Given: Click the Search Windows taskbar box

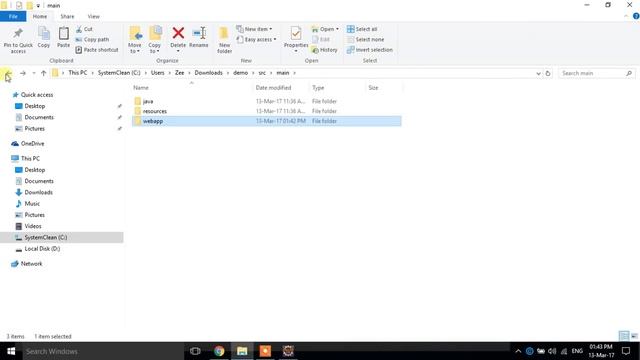Looking at the screenshot, I should (103, 351).
